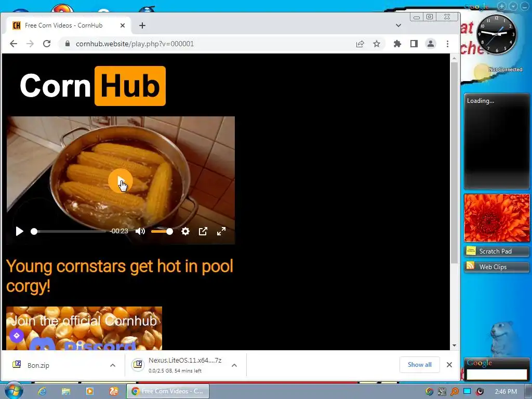Click the Young cornstars video title
This screenshot has width=532, height=399.
click(x=119, y=276)
